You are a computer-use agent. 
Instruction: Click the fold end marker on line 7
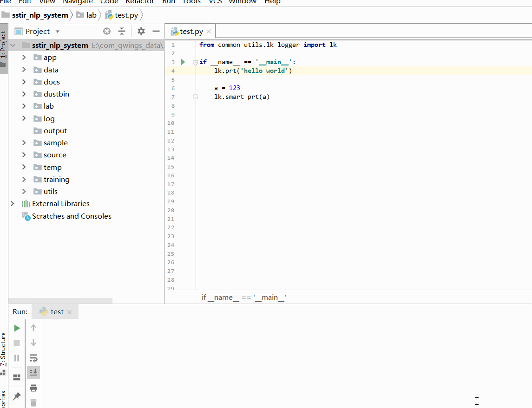tap(196, 97)
